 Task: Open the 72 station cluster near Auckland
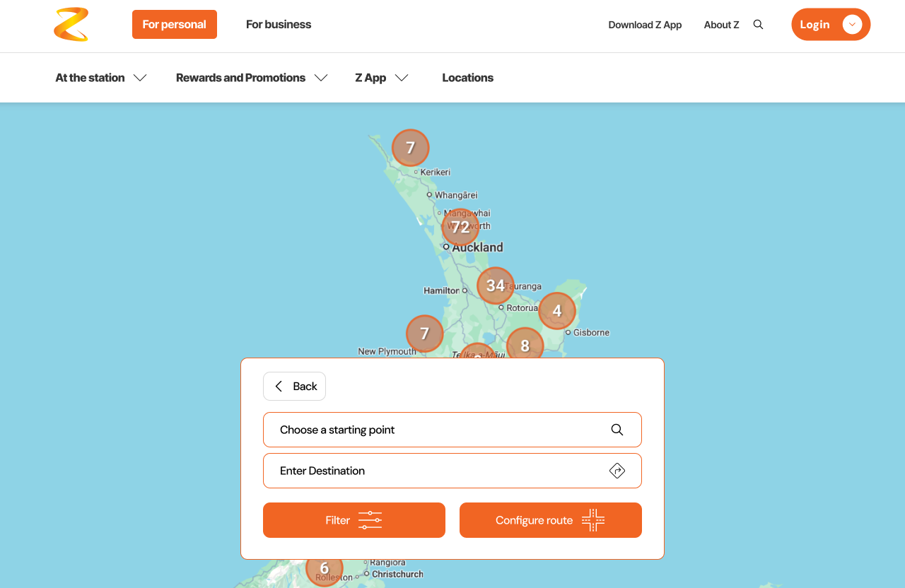(460, 227)
